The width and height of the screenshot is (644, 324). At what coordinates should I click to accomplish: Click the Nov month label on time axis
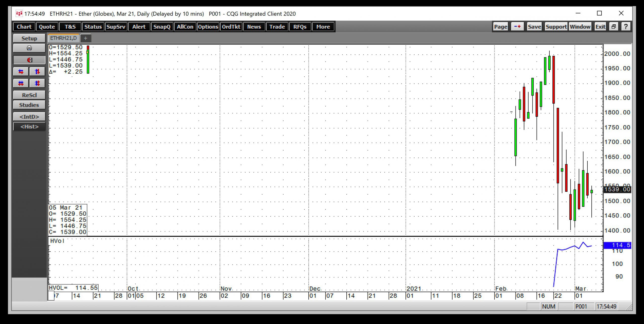pos(226,289)
